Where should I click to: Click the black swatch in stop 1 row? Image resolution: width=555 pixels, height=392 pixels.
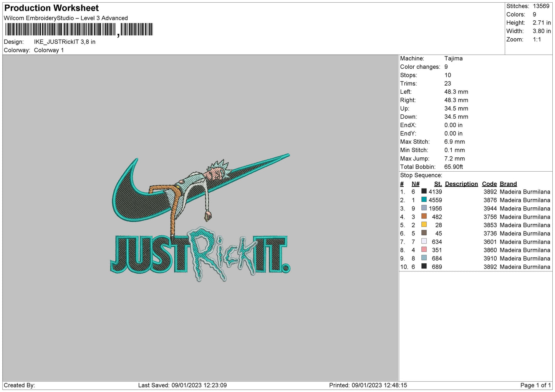424,191
